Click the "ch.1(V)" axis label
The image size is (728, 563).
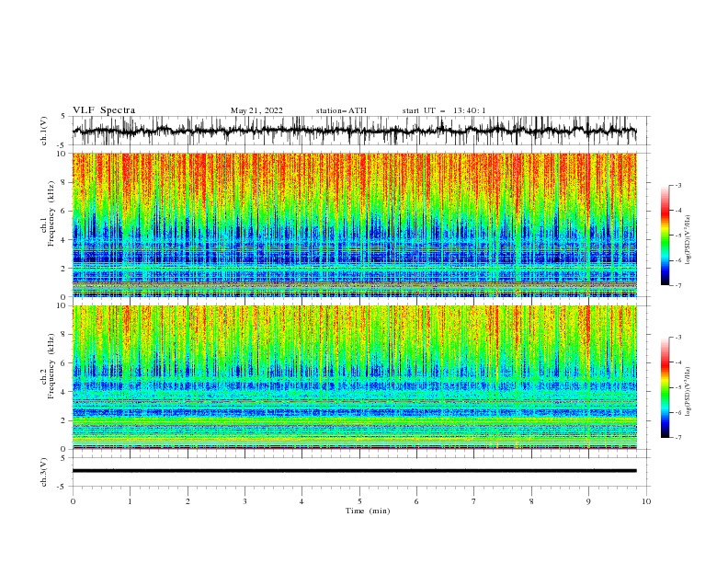coord(44,131)
